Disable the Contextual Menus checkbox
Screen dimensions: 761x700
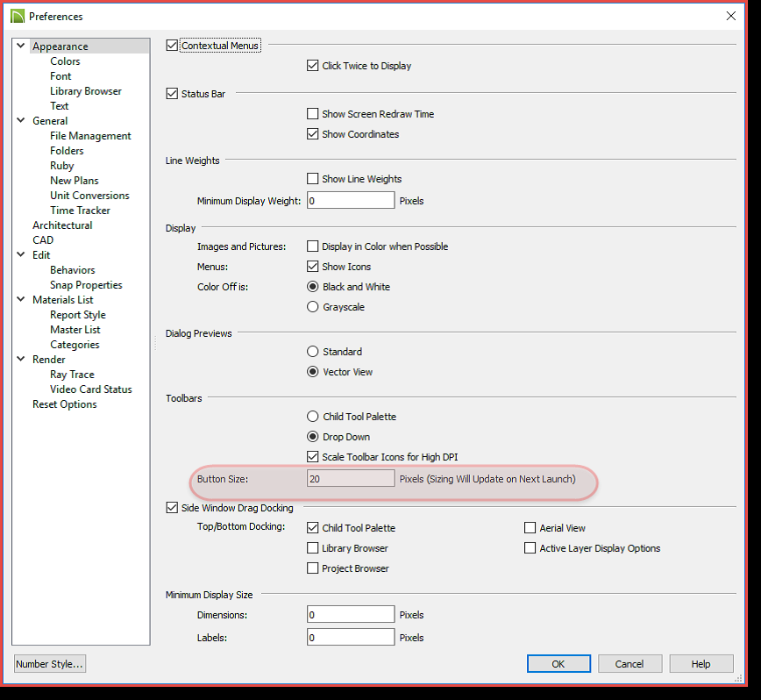[x=172, y=46]
